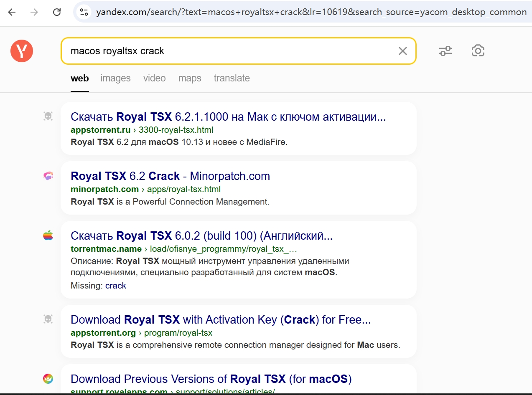Click the appstorrent.org domain link

pos(103,333)
